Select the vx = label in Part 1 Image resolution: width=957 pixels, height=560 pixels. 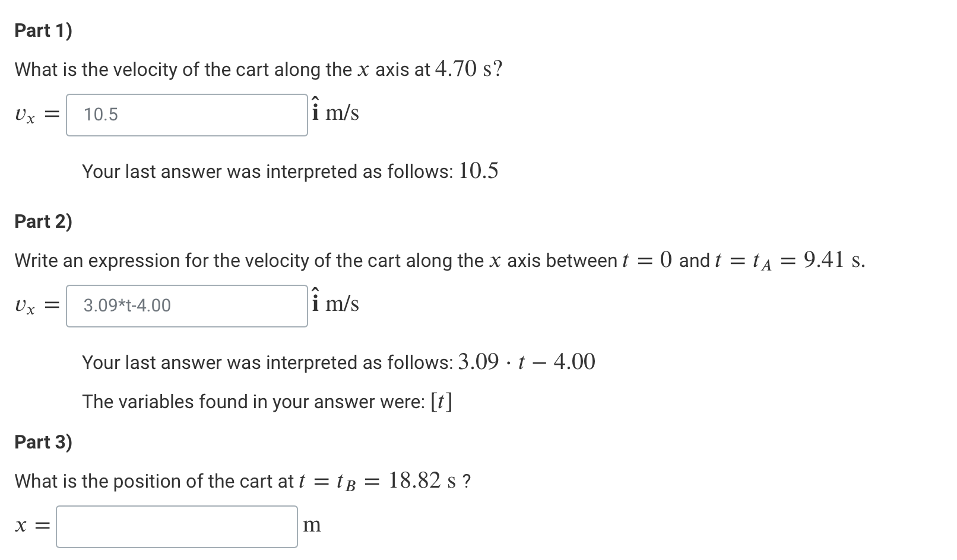coord(34,114)
